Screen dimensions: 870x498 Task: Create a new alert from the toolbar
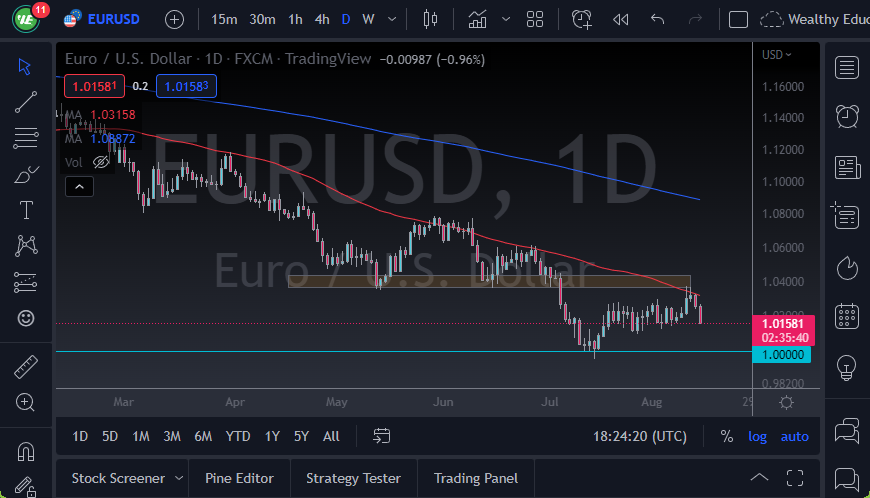581,20
